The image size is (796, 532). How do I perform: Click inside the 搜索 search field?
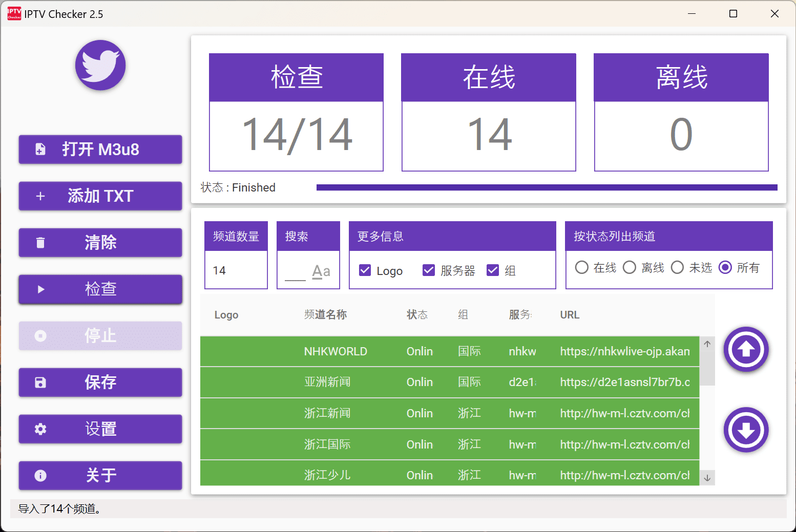(307, 270)
